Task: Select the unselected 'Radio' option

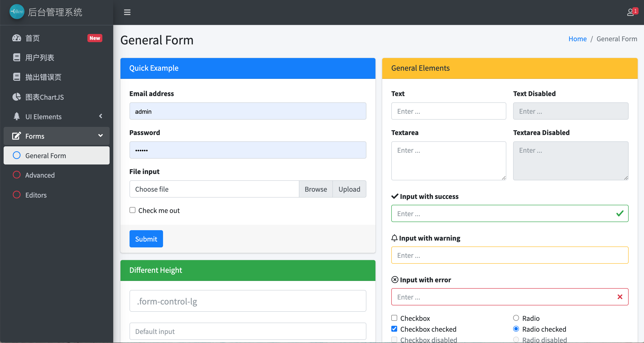Action: pos(516,318)
